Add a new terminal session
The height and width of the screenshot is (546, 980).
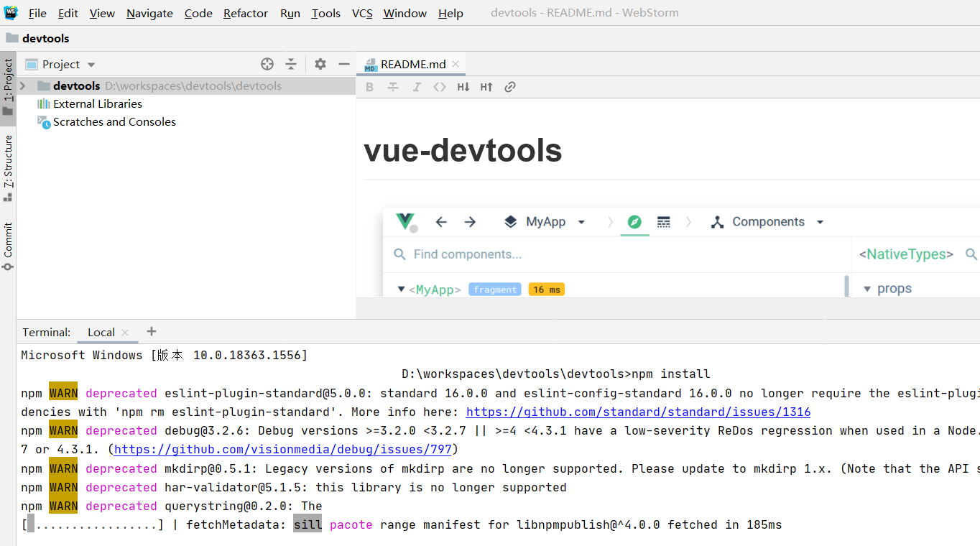pyautogui.click(x=152, y=331)
